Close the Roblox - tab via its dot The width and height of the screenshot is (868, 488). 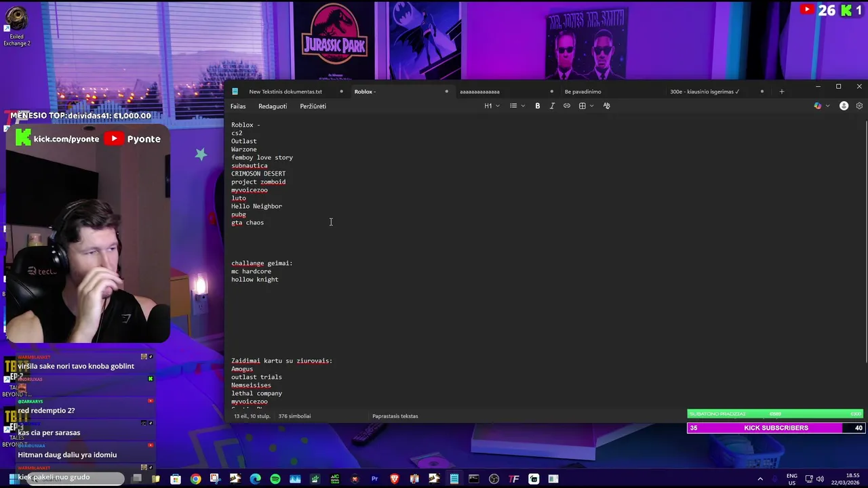tap(446, 91)
